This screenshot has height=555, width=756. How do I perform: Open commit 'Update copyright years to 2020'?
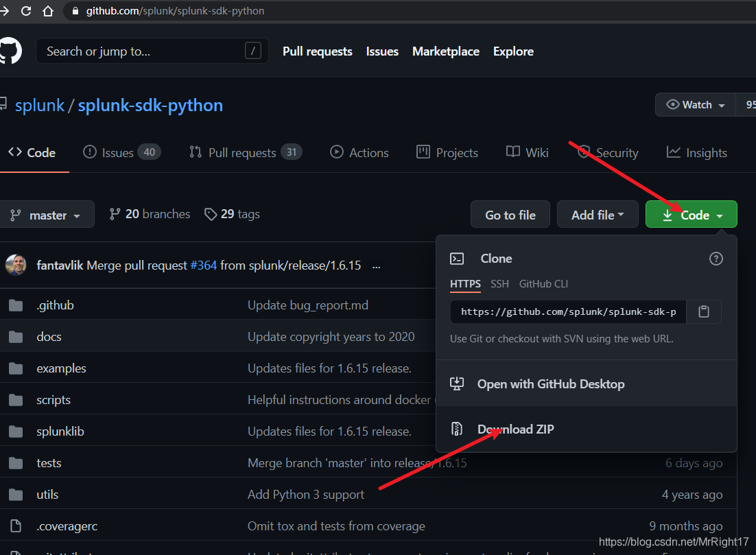pyautogui.click(x=331, y=337)
